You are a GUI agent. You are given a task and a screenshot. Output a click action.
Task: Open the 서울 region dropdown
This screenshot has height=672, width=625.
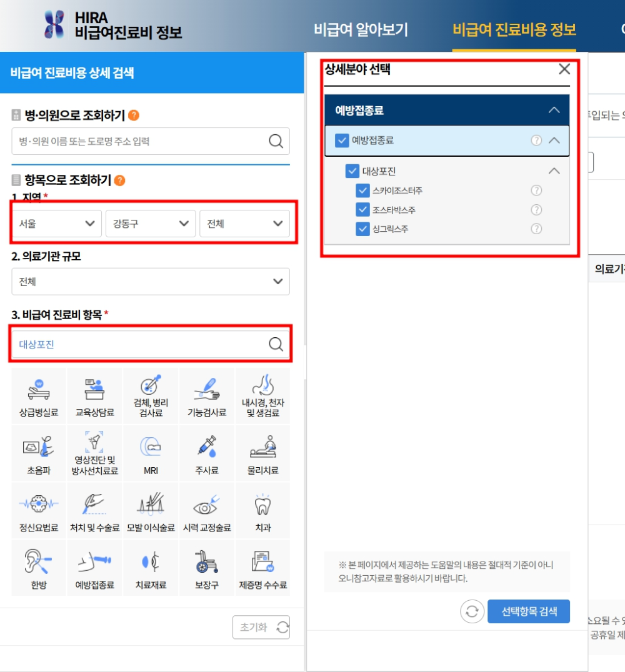[56, 224]
